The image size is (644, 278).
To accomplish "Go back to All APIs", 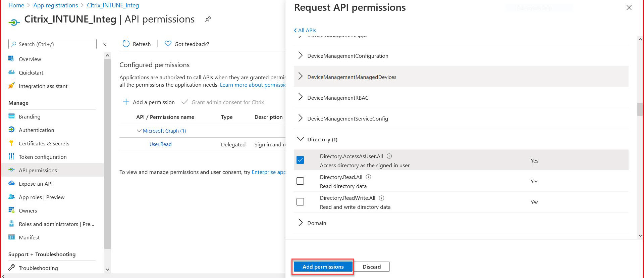I will [x=305, y=30].
